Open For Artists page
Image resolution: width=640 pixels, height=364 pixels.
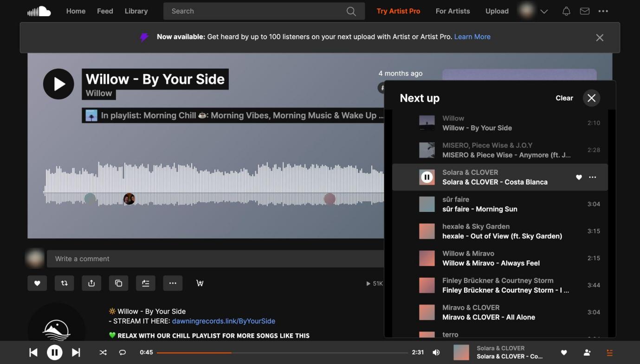click(x=453, y=11)
